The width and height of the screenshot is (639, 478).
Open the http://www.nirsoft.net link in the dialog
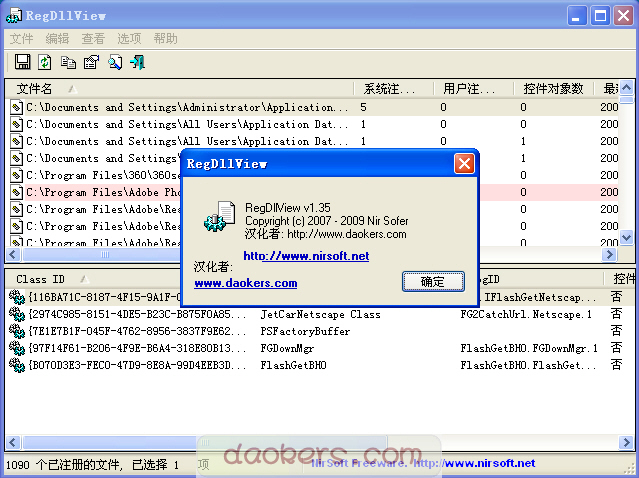click(x=306, y=256)
